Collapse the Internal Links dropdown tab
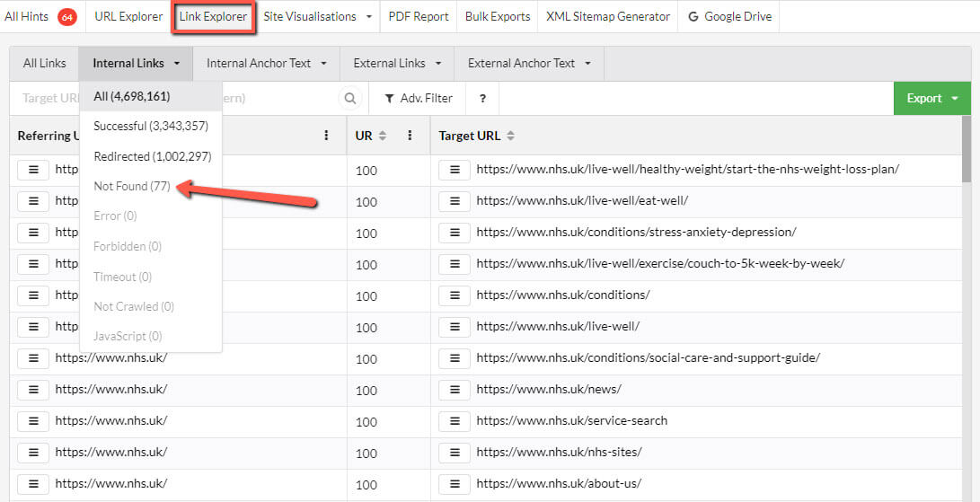Screen dimensions: 980x502 tap(136, 63)
